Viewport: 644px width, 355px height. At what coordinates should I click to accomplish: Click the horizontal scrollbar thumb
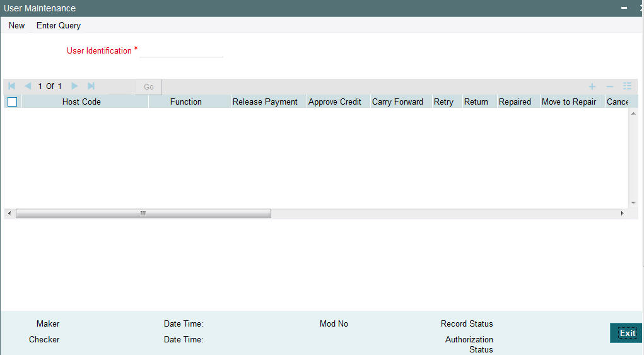[x=143, y=213]
